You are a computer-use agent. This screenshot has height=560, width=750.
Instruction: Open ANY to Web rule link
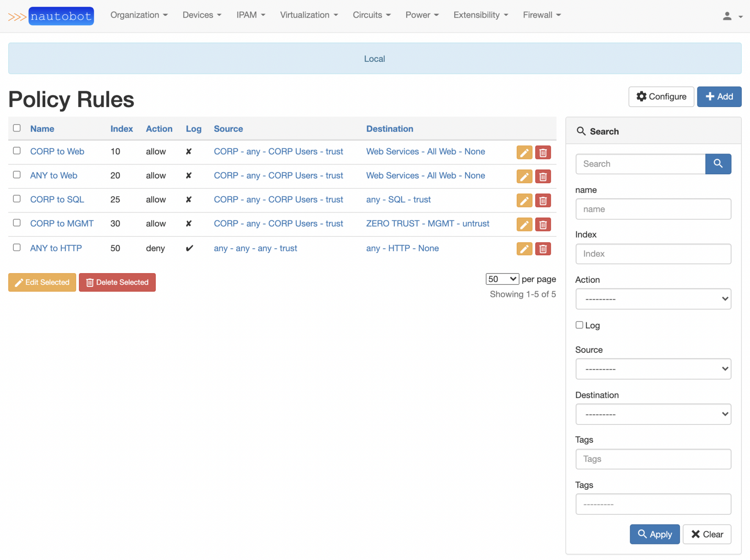coord(54,175)
